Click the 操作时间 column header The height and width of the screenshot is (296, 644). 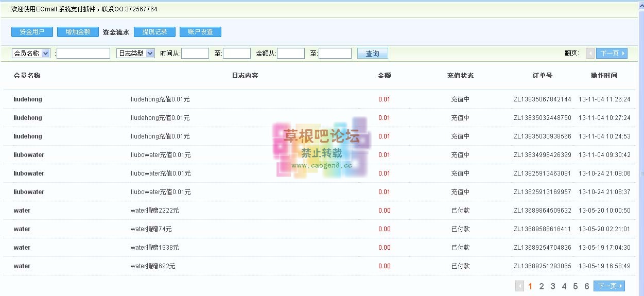coord(604,76)
